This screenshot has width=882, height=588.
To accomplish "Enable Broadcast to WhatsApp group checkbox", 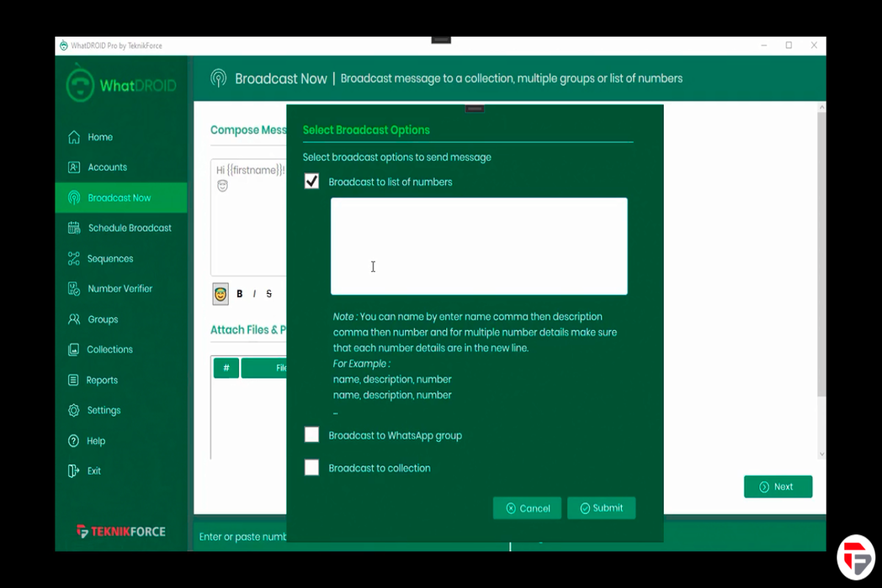I will [312, 435].
